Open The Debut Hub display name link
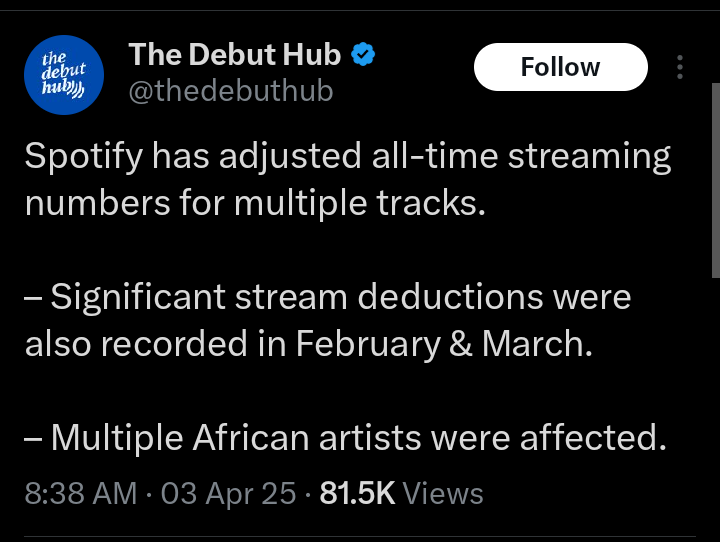Viewport: 720px width, 542px height. (x=235, y=55)
